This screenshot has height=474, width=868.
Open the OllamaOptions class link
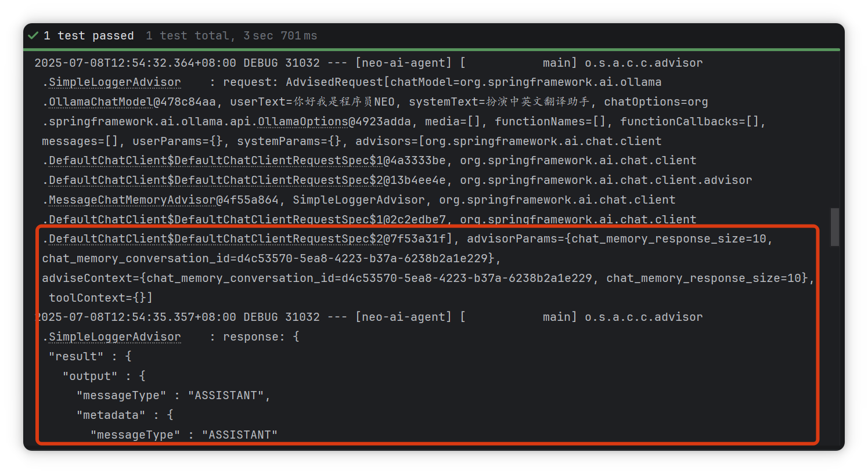[302, 122]
